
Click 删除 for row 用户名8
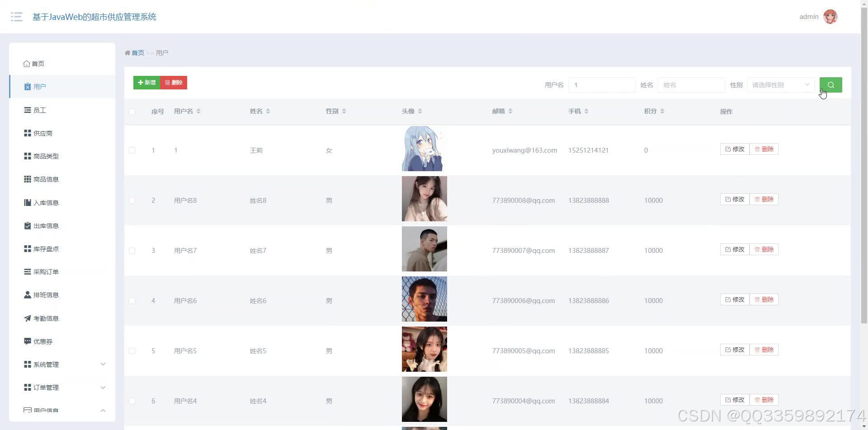[x=764, y=199]
